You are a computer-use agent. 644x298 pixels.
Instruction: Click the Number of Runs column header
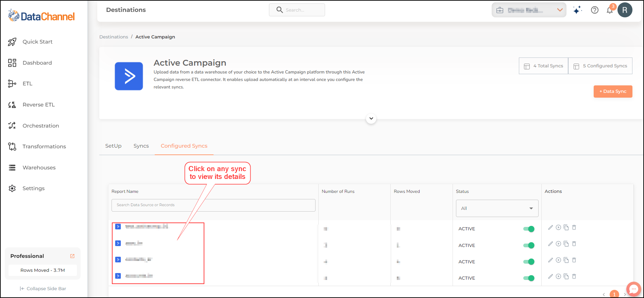pyautogui.click(x=338, y=192)
